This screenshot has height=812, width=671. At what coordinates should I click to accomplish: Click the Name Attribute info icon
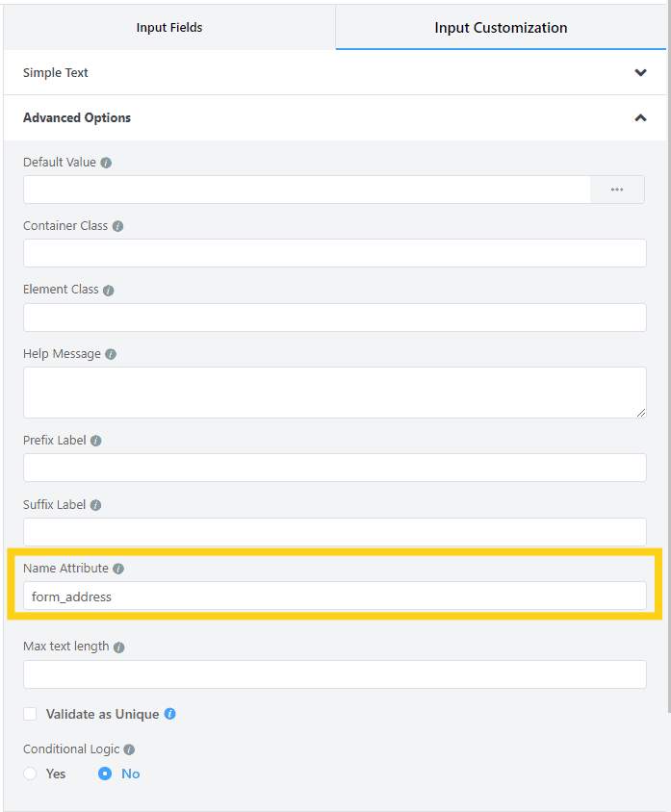coord(118,569)
